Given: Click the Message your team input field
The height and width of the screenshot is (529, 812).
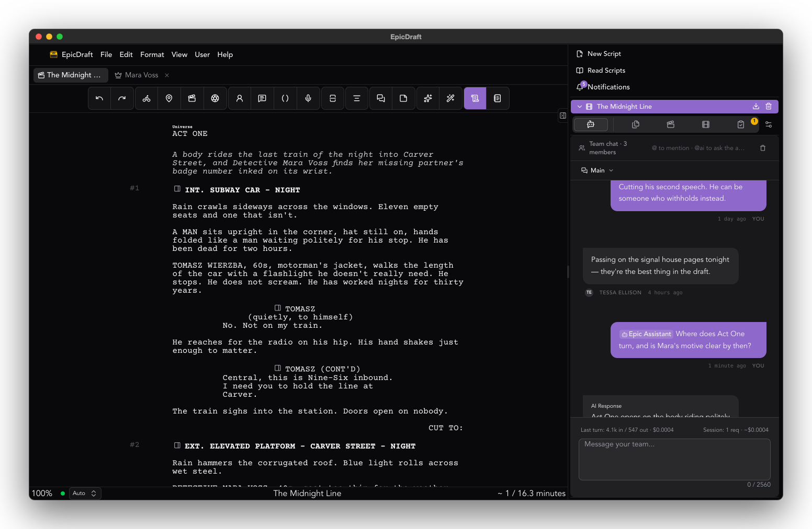Looking at the screenshot, I should [x=674, y=459].
